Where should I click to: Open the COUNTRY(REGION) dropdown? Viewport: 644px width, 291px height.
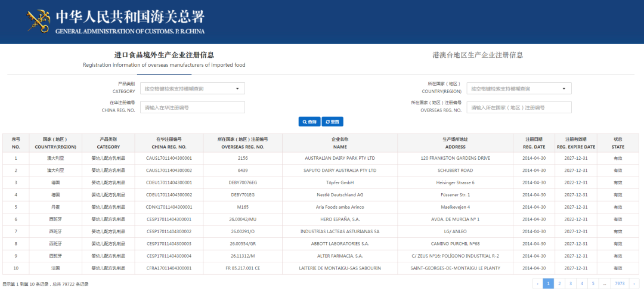tap(519, 89)
